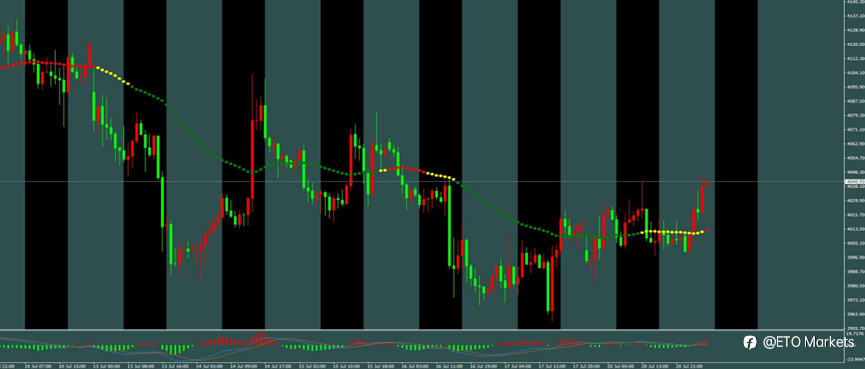Pick the 4062.90 price axis value
The height and width of the screenshot is (369, 865).
[855, 144]
